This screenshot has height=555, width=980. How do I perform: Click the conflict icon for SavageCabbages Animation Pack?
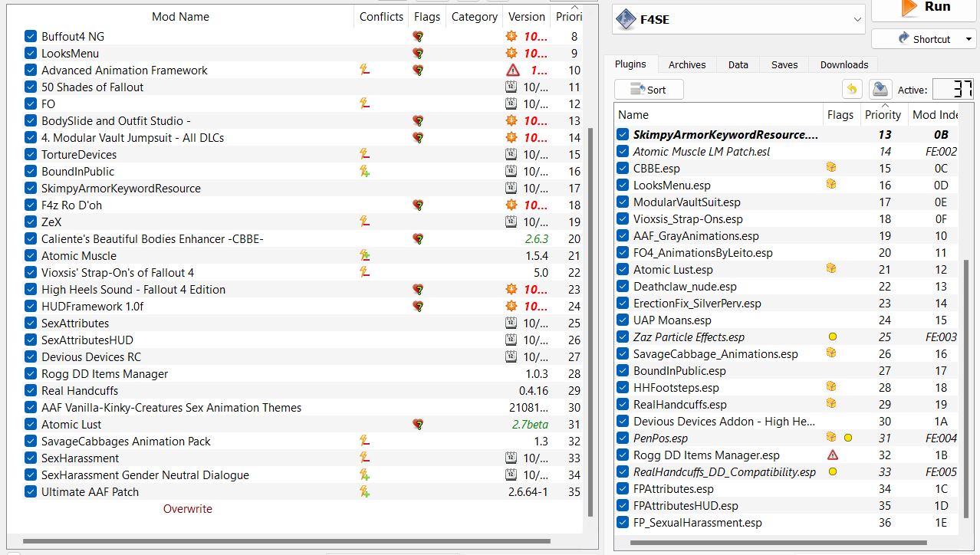point(365,441)
